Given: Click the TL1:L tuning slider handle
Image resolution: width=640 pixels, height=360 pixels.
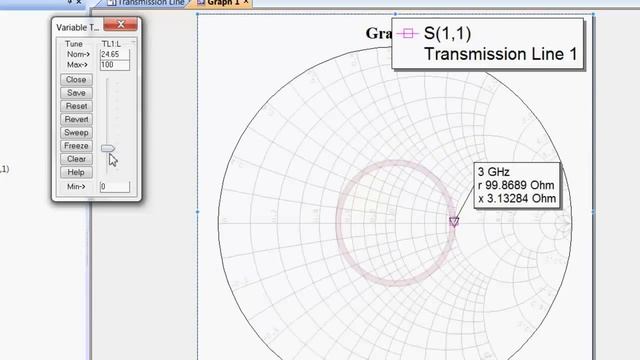Looking at the screenshot, I should tap(108, 148).
